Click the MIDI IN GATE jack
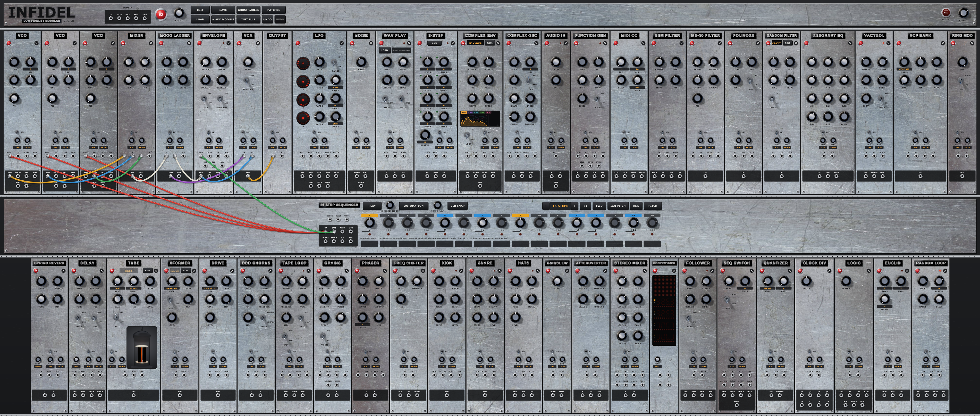Image resolution: width=980 pixels, height=416 pixels. (x=119, y=18)
